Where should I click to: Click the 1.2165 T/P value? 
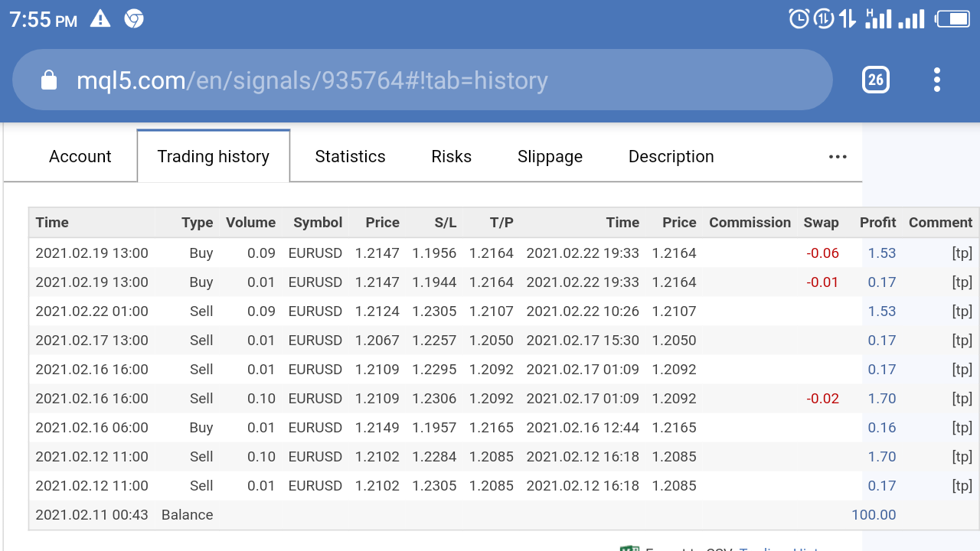[492, 428]
